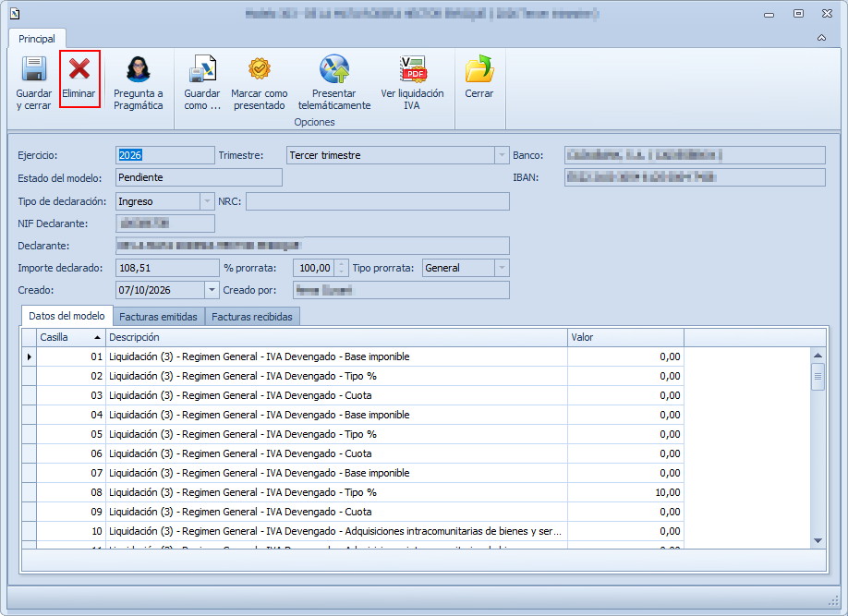
Task: Switch to the Principal ribbon tab
Action: pos(37,39)
